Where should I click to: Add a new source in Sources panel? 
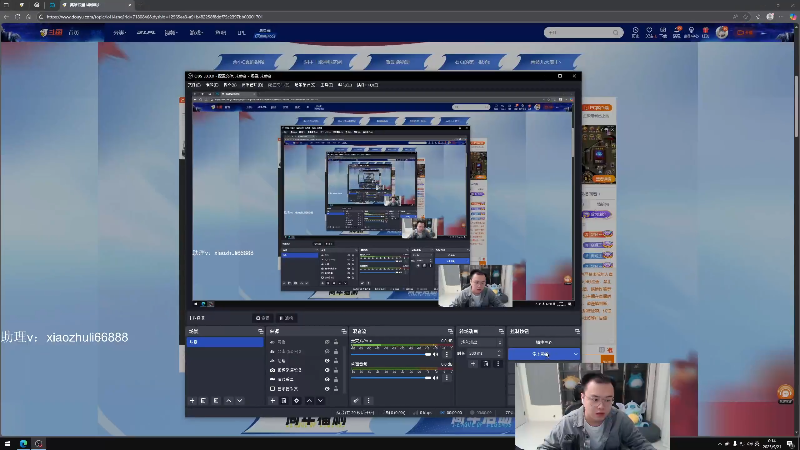[272, 401]
